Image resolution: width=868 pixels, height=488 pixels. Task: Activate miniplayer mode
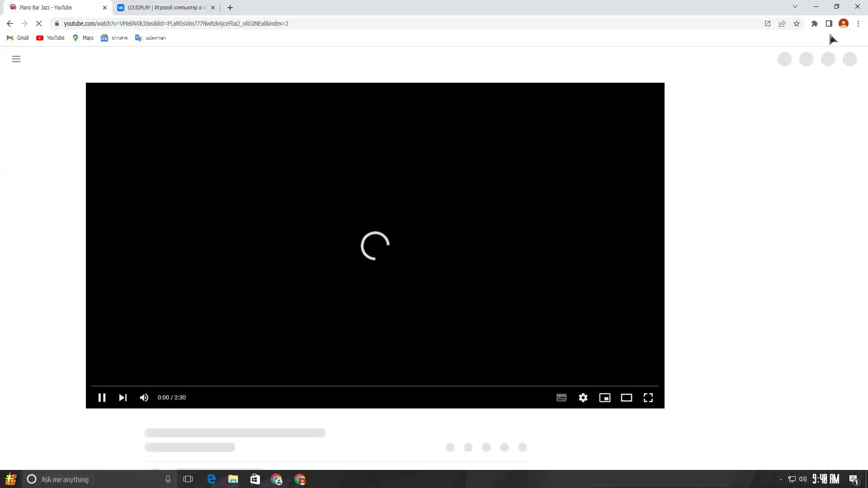(x=604, y=398)
